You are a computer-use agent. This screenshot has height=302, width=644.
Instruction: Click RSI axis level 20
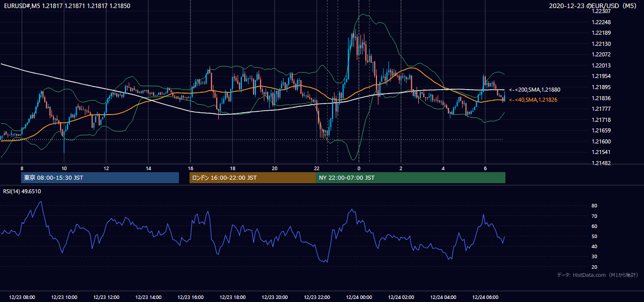[594, 267]
